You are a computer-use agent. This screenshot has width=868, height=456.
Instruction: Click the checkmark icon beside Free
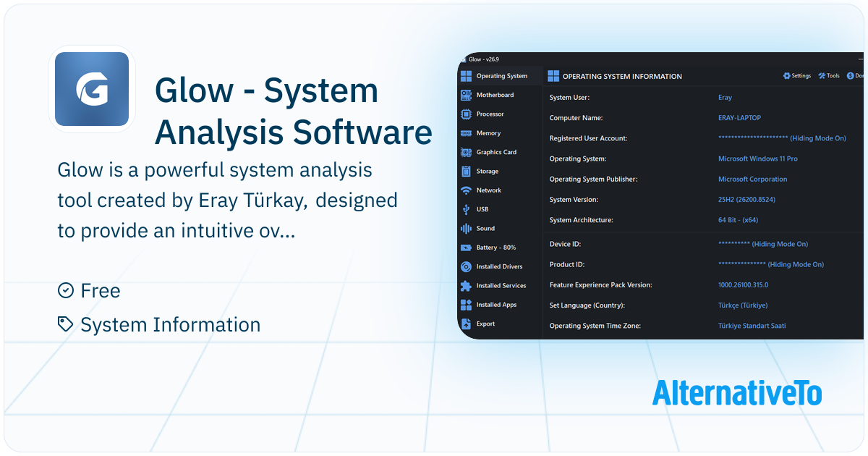click(x=66, y=290)
